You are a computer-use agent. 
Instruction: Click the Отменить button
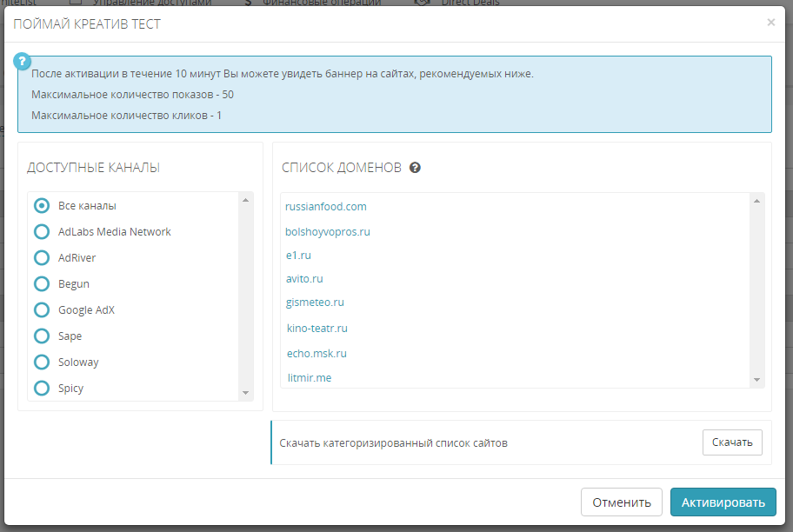[x=622, y=502]
